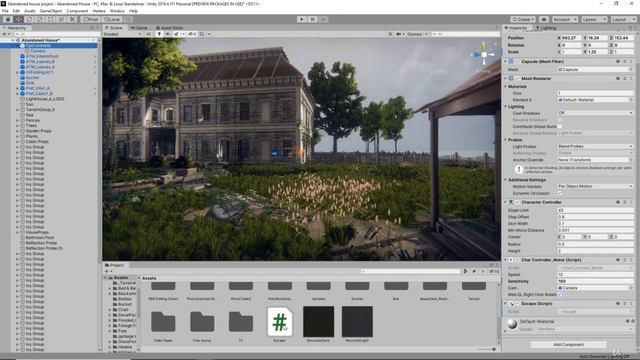Image resolution: width=640 pixels, height=360 pixels.
Task: Click the Step frame button
Action: (323, 19)
